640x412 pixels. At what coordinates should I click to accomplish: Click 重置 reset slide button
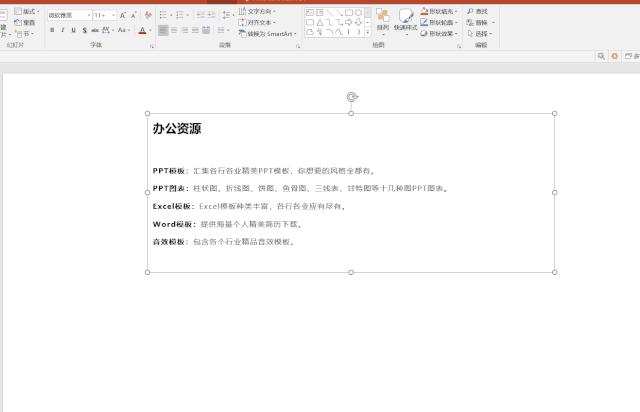(25, 22)
